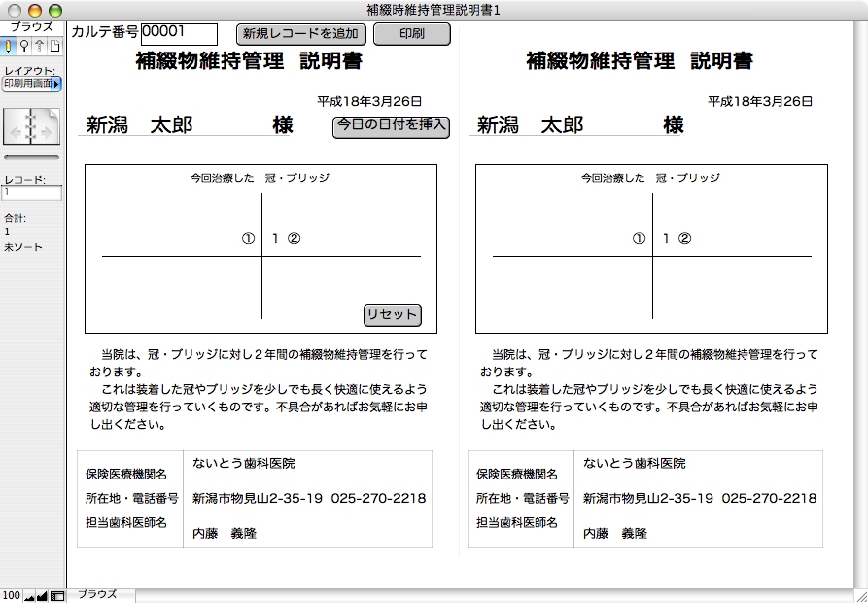Viewport: 868px width, 603px height.
Task: Switch to Preview mode page icon
Action: pos(54,46)
